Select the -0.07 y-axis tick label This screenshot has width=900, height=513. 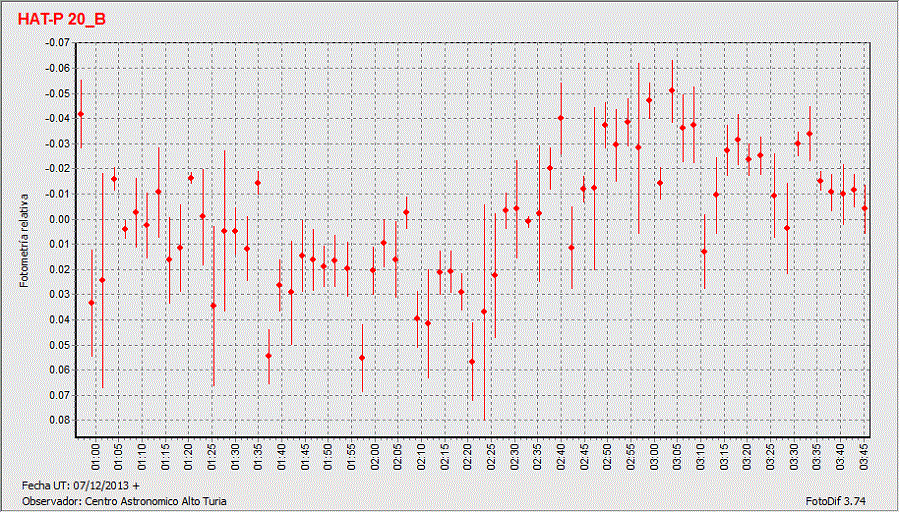57,43
